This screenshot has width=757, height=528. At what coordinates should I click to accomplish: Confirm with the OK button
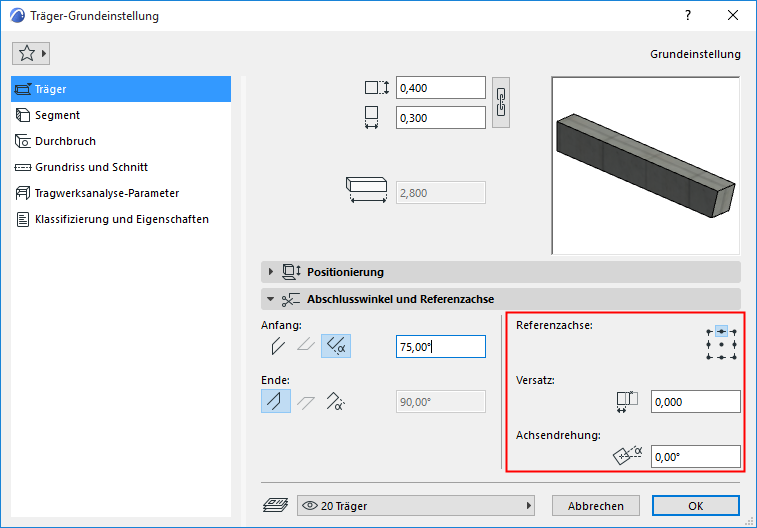[696, 506]
